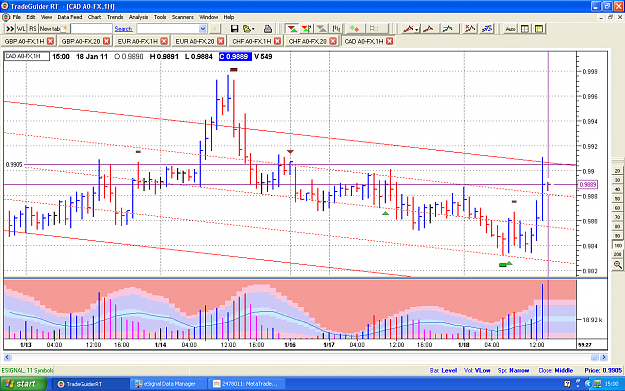Click the horizontal scrollbar left arrow
Image resolution: width=625 pixels, height=391 pixels.
7,357
